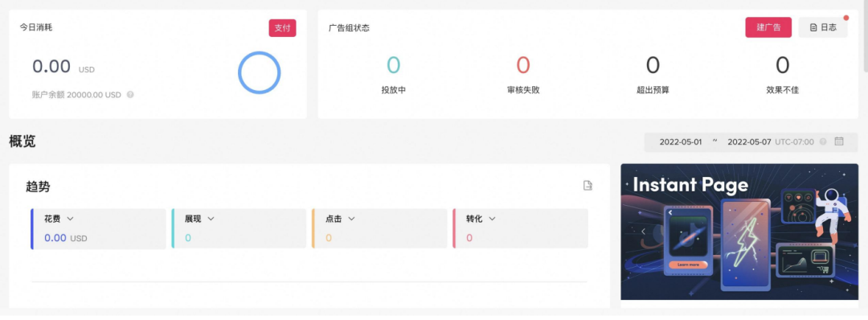Expand the 展现 metric dropdown
Screen dimensions: 868x320
pyautogui.click(x=211, y=219)
